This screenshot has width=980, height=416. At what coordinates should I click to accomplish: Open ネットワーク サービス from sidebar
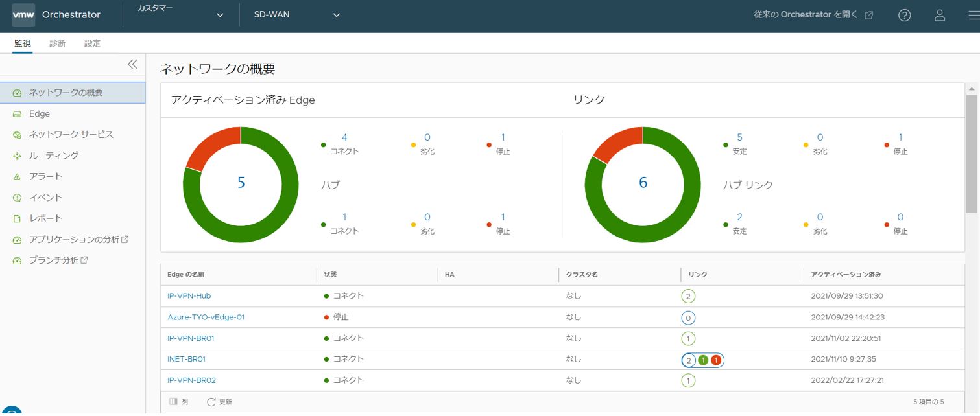[x=73, y=135]
